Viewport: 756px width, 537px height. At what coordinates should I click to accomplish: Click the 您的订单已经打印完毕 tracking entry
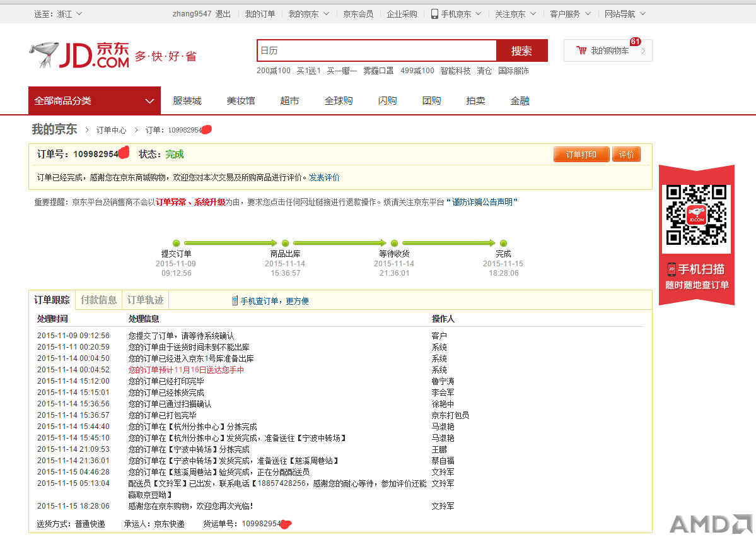click(166, 381)
